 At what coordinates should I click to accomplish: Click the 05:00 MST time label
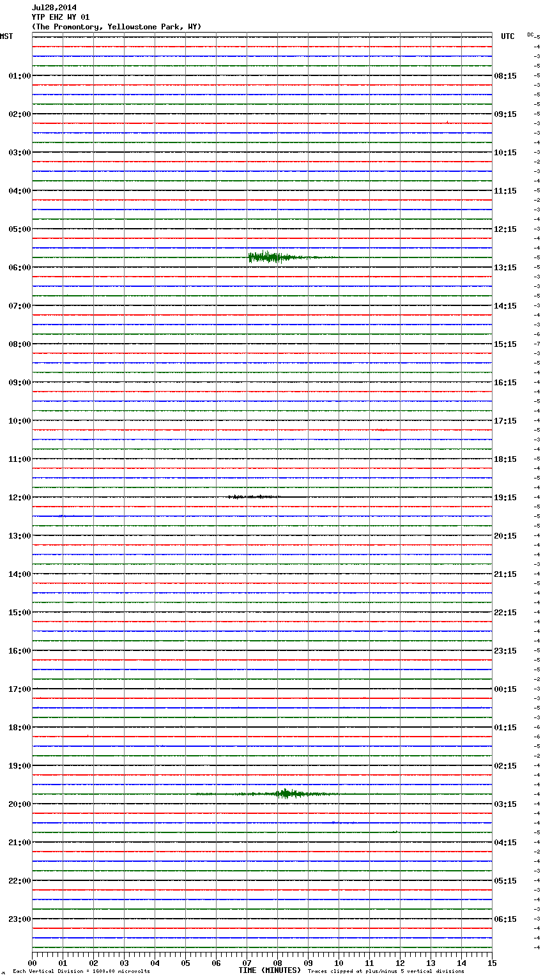point(20,229)
